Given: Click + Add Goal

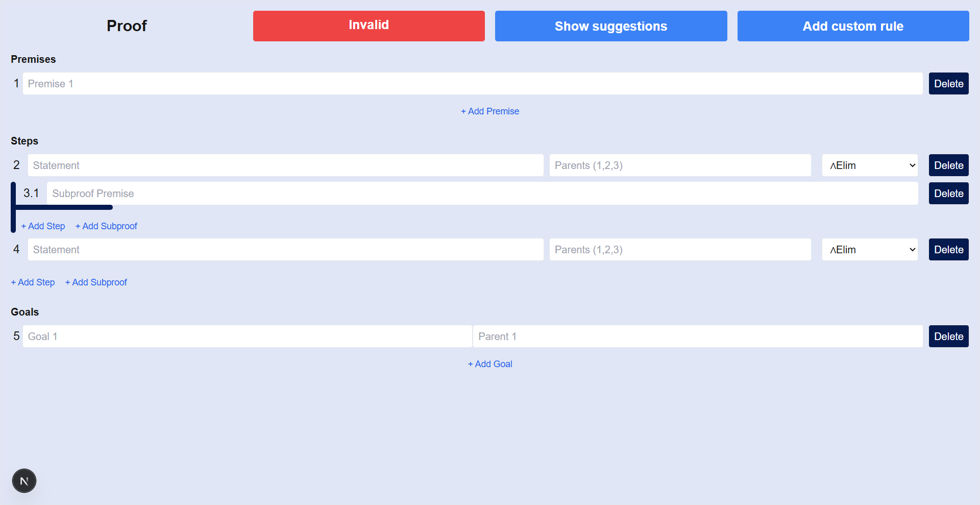Looking at the screenshot, I should (x=489, y=364).
